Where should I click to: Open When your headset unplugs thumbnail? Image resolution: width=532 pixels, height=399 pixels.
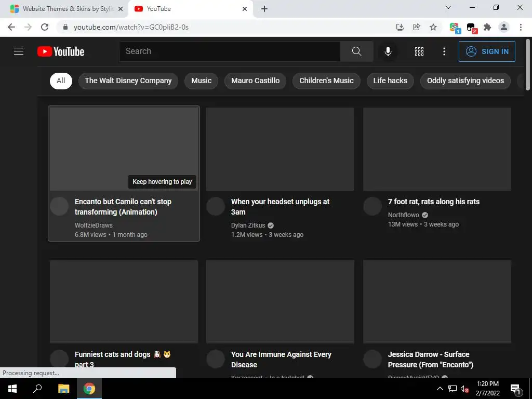(x=280, y=149)
